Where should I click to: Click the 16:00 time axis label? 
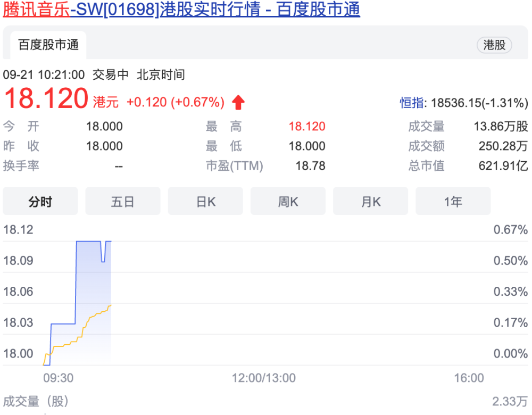[x=469, y=378]
